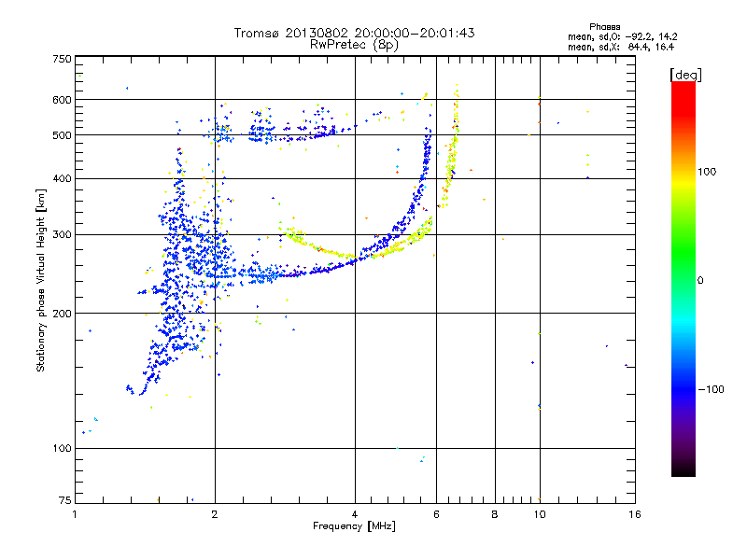Select the 'mean, sd,O: -92.2, 14.2' statistics line

click(x=622, y=36)
